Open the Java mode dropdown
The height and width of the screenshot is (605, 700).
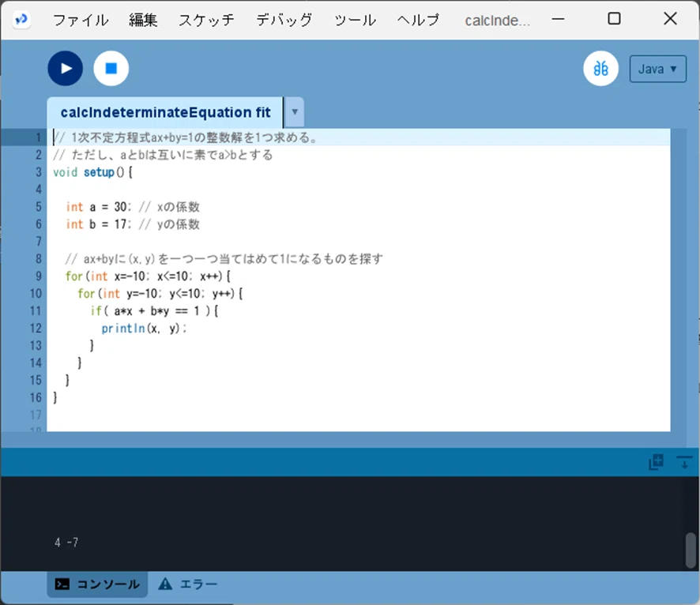[657, 70]
